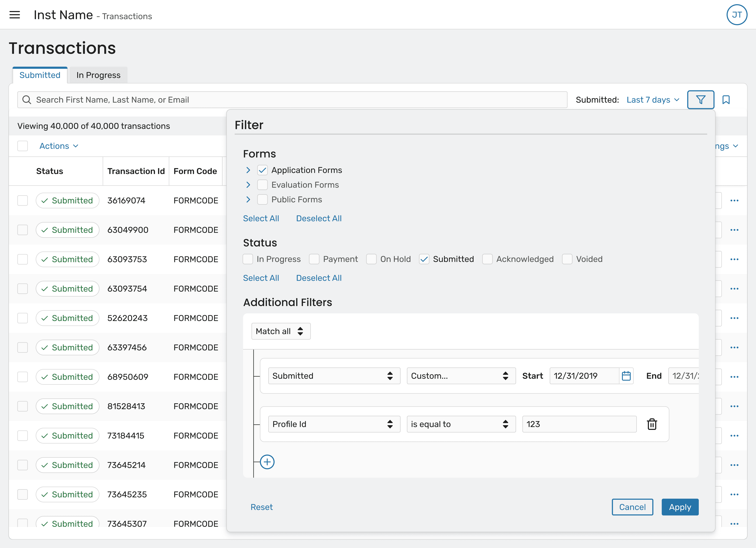Open the Actions menu

click(x=59, y=146)
